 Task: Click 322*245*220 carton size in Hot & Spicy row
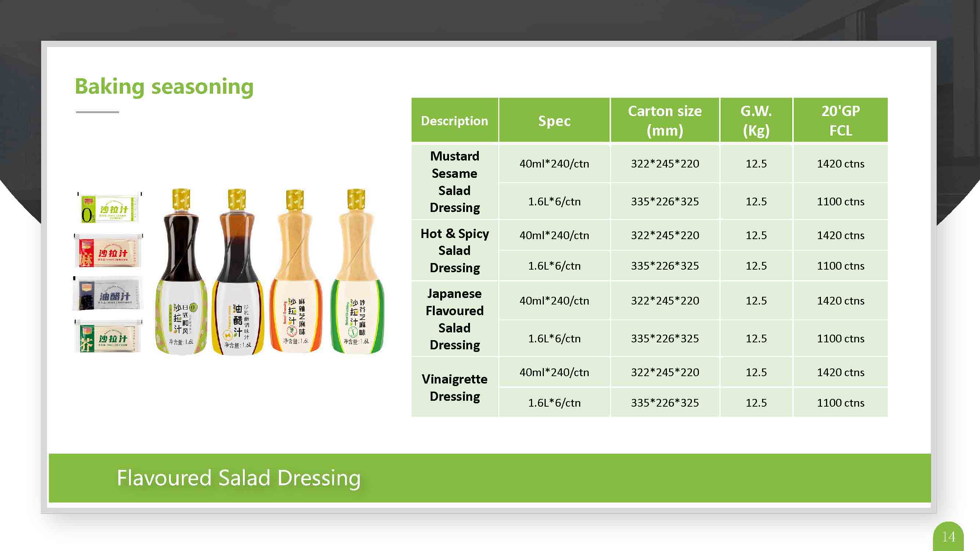pos(665,235)
